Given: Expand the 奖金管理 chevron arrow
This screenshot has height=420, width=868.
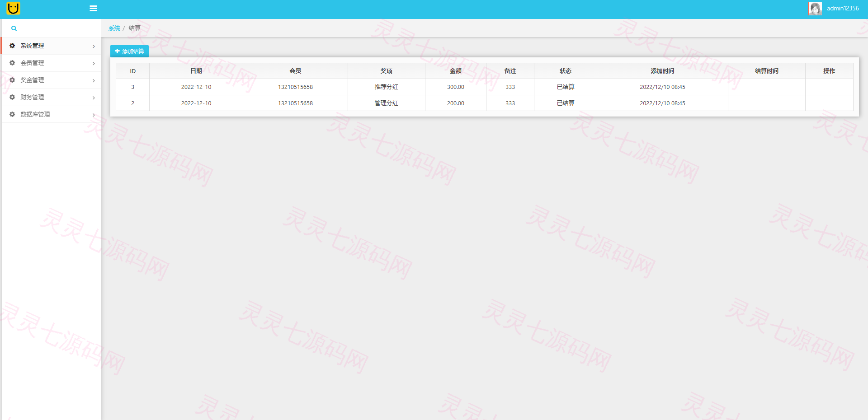Looking at the screenshot, I should [94, 80].
